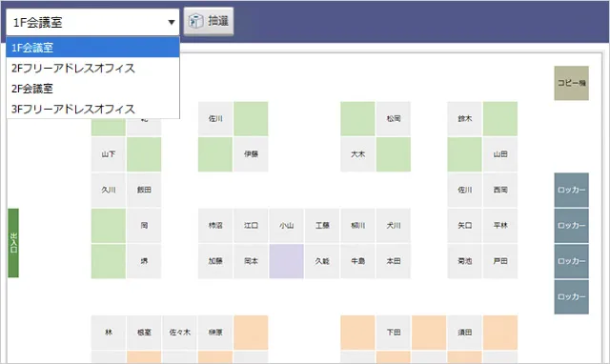Viewport: 610px width, 364px height.
Task: Click the 岡本 seat
Action: point(251,261)
